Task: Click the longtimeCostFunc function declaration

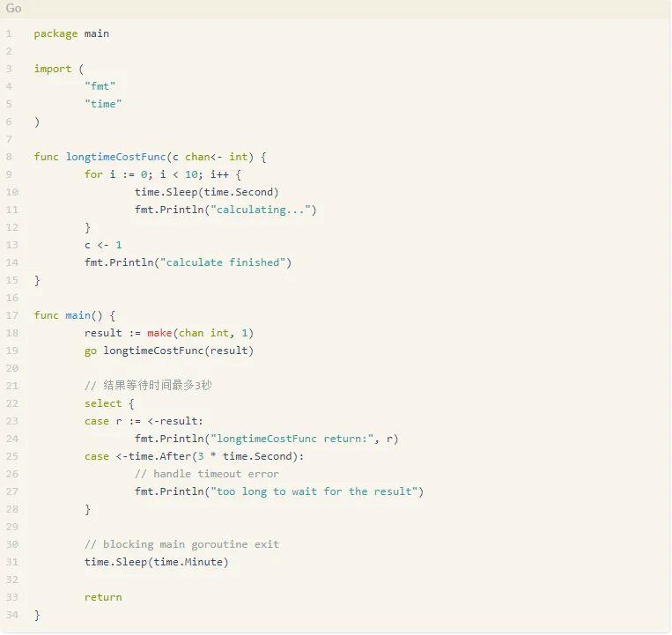Action: [x=150, y=157]
